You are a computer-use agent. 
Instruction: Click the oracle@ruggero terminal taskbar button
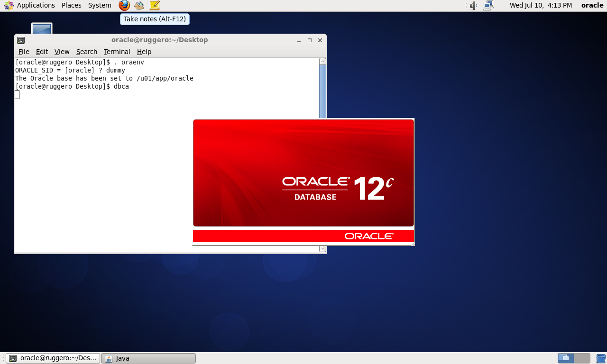click(53, 358)
